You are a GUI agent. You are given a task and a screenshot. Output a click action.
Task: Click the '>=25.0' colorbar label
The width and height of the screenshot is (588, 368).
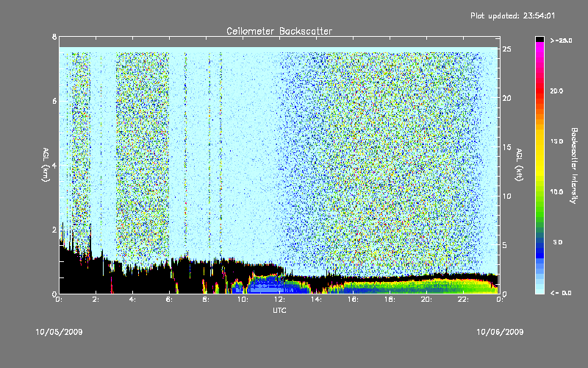[561, 40]
